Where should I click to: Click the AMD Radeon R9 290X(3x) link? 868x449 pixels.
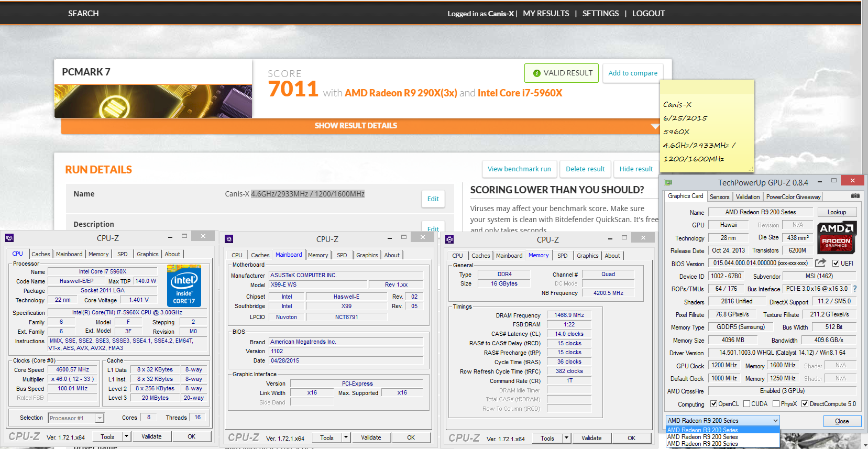pos(401,93)
